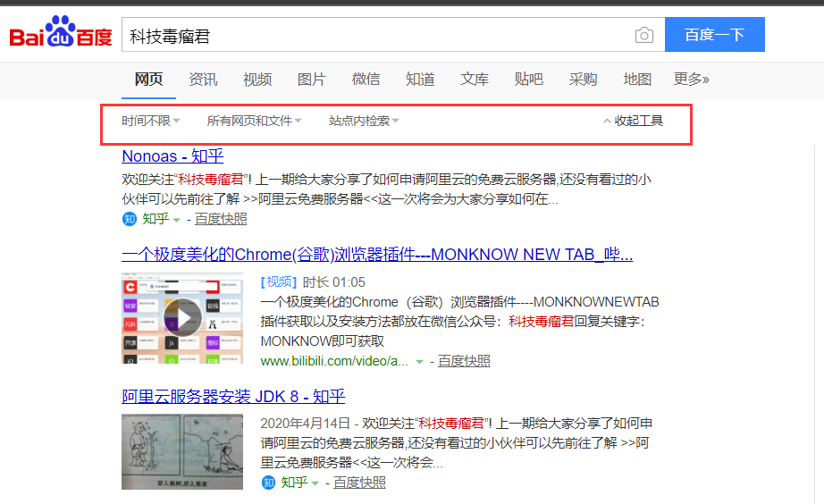Go to the 知道 tab
The image size is (824, 504).
click(x=420, y=80)
